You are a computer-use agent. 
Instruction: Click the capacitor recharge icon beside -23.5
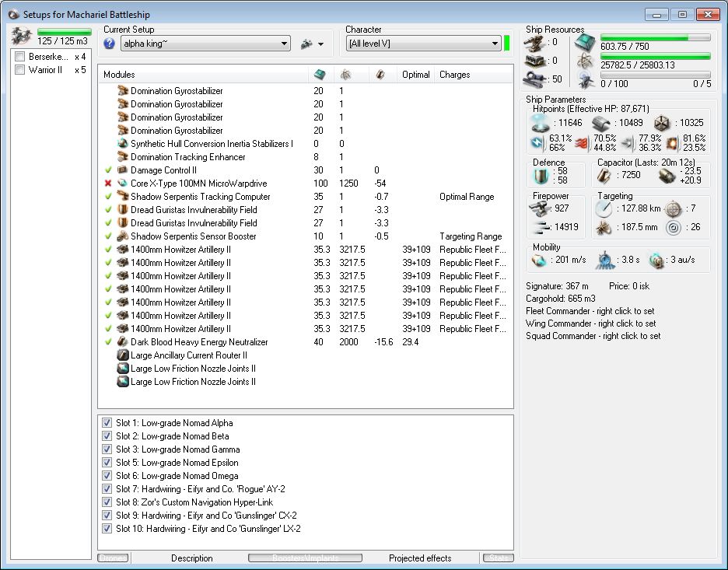coord(667,176)
